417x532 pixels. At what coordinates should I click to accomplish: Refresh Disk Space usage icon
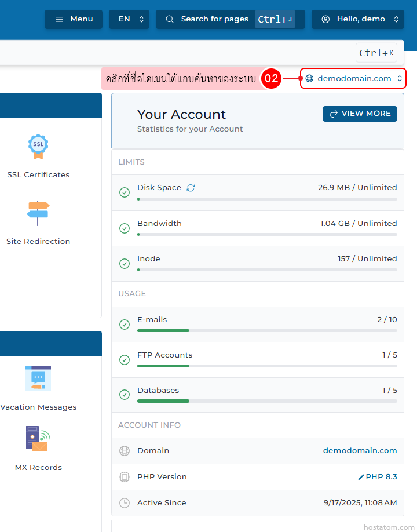191,188
